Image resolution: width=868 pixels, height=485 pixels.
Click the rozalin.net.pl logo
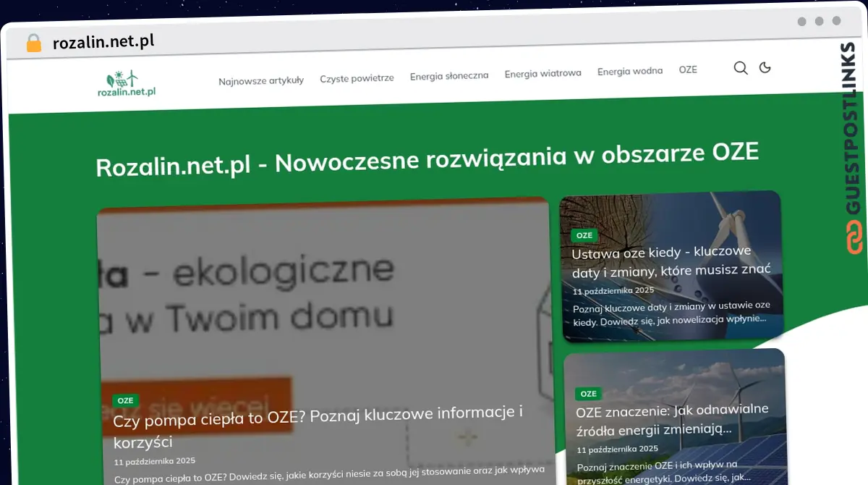127,84
